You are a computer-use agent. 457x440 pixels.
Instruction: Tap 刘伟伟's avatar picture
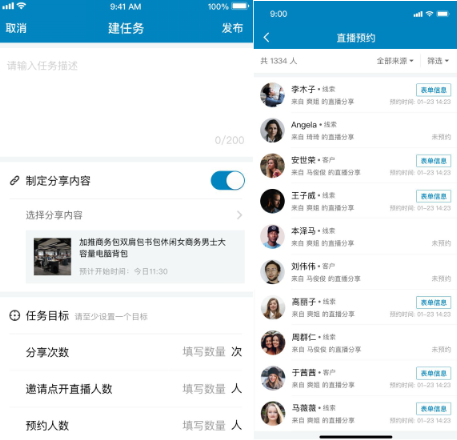click(x=272, y=272)
